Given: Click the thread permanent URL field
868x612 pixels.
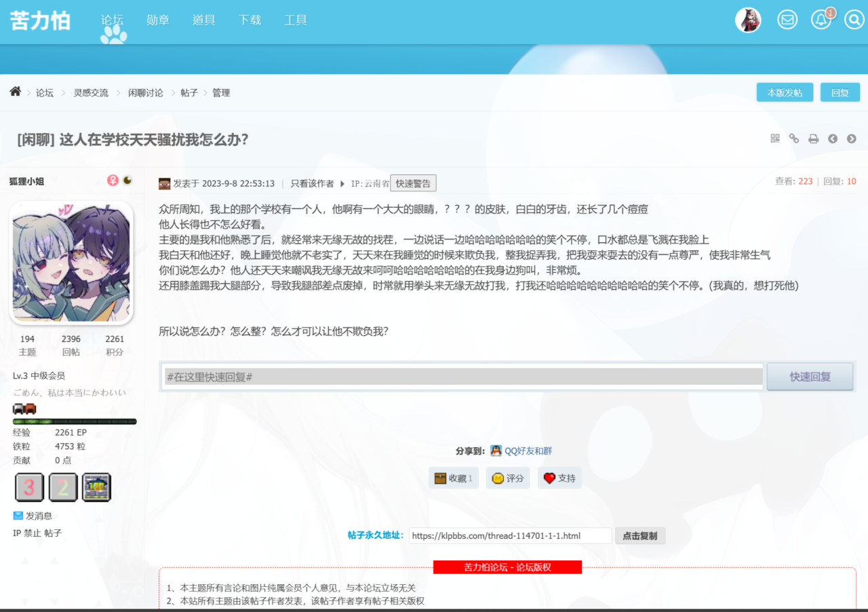Looking at the screenshot, I should pyautogui.click(x=510, y=536).
